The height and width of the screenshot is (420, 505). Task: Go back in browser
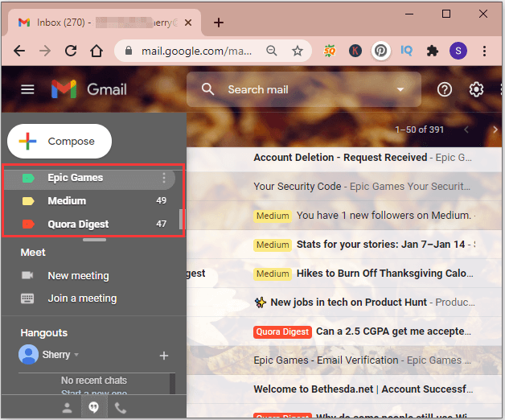(19, 51)
